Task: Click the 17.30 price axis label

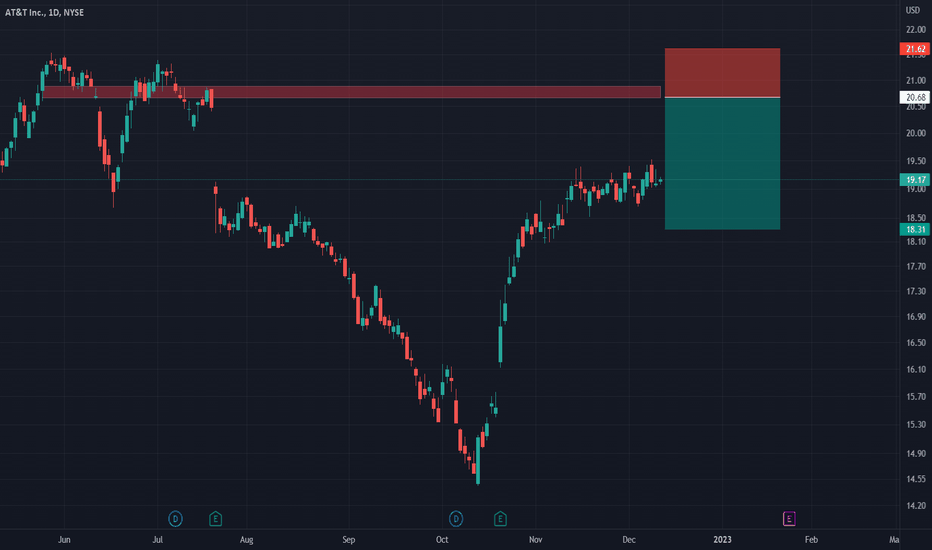Action: tap(915, 291)
